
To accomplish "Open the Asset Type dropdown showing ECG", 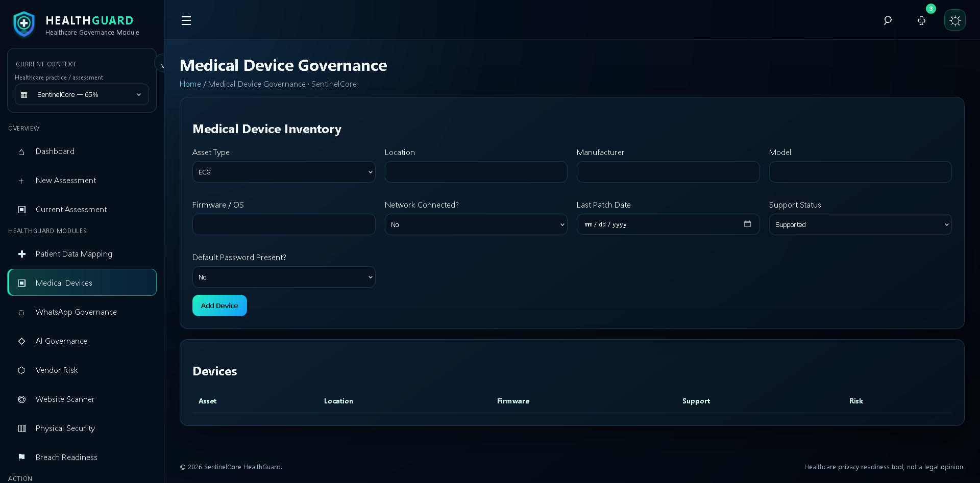I will [284, 172].
